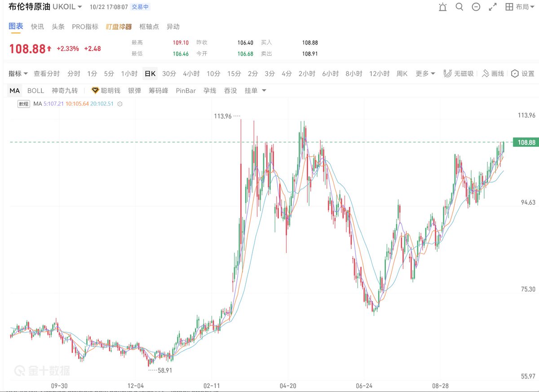The image size is (539, 392).
Task: Open the 布局 layout dropdown arrow
Action: [x=532, y=7]
